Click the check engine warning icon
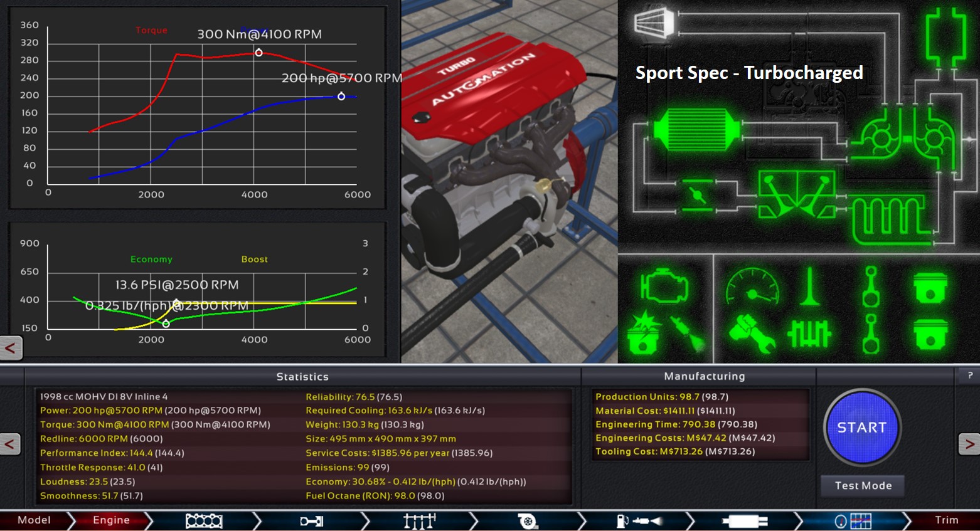The height and width of the screenshot is (531, 980). [664, 287]
